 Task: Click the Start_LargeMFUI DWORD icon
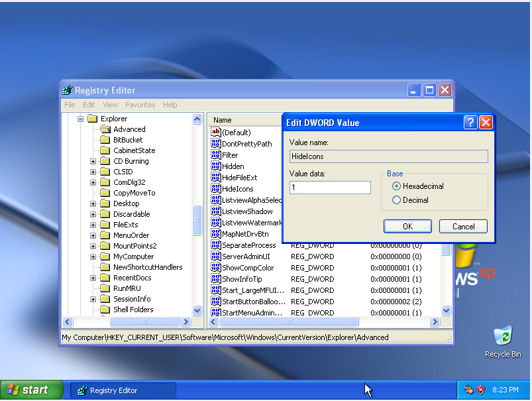(216, 290)
